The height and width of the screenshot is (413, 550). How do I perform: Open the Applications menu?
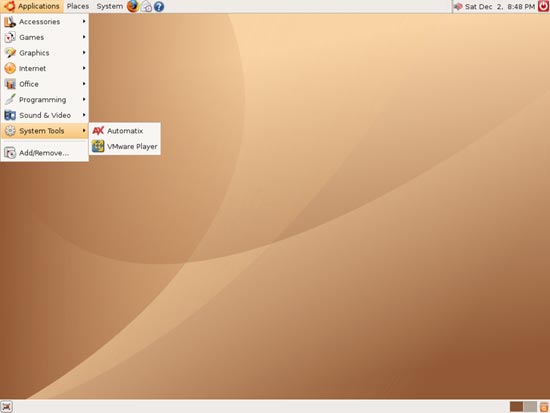coord(32,6)
